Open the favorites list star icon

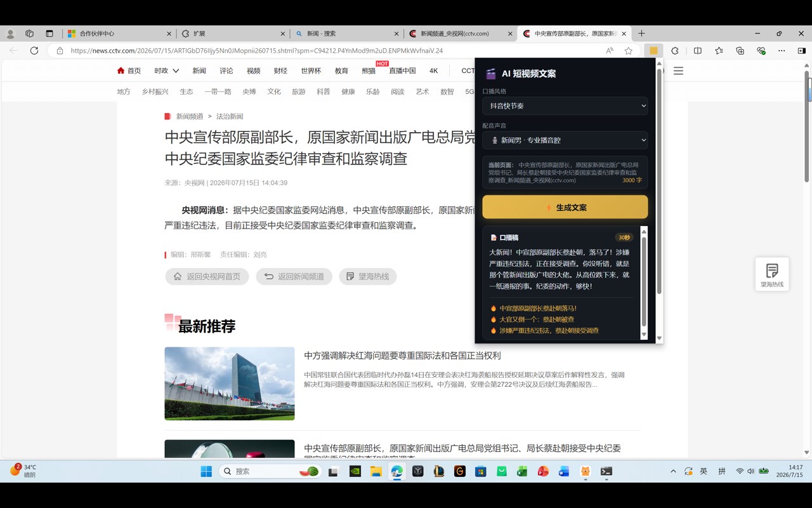pyautogui.click(x=719, y=51)
